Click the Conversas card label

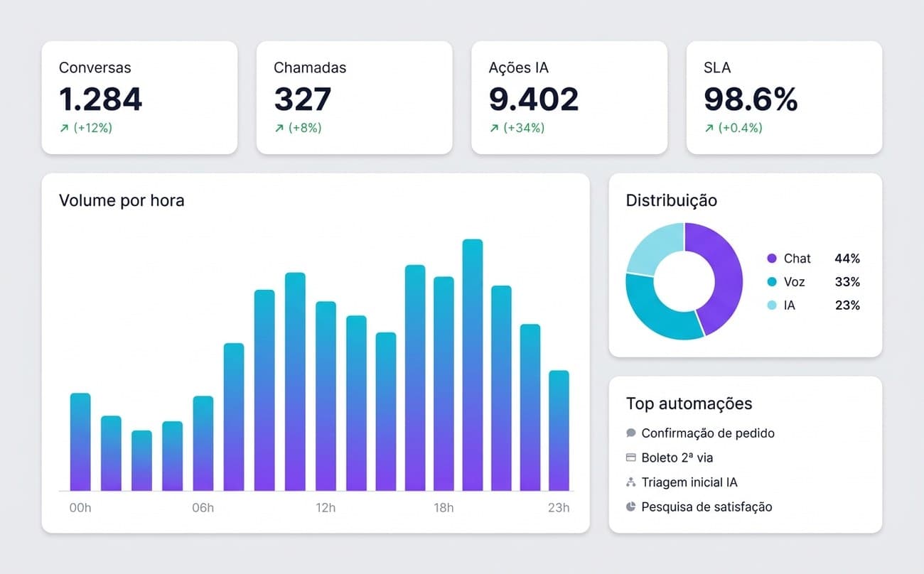[95, 67]
